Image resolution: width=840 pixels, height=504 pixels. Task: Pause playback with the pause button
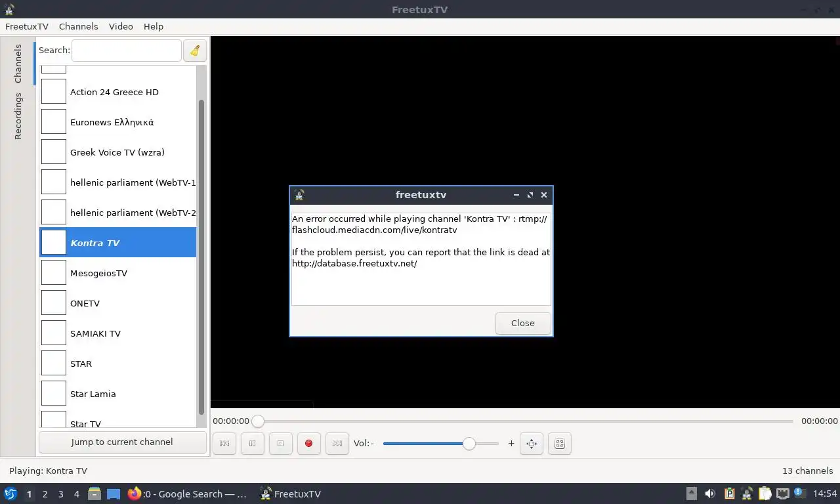252,444
